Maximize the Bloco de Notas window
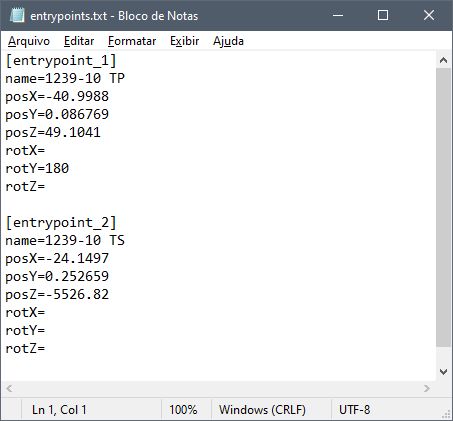This screenshot has height=421, width=453. pos(383,15)
